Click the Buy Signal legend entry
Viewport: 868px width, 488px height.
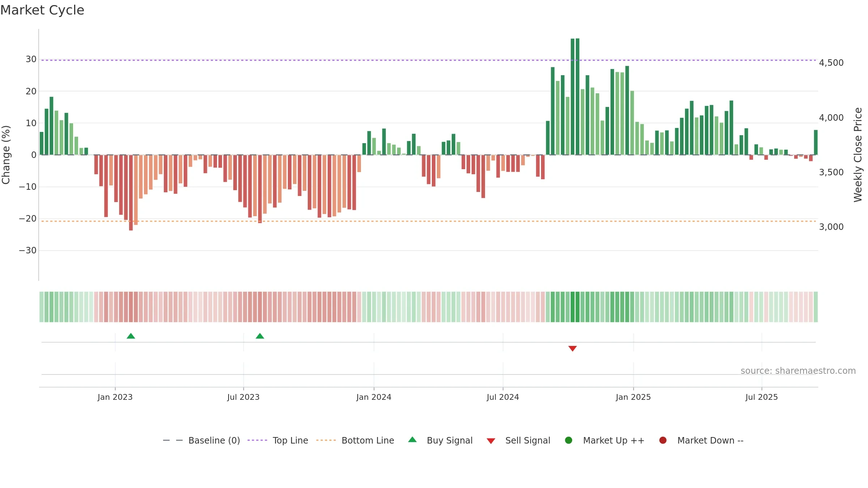[x=440, y=440]
